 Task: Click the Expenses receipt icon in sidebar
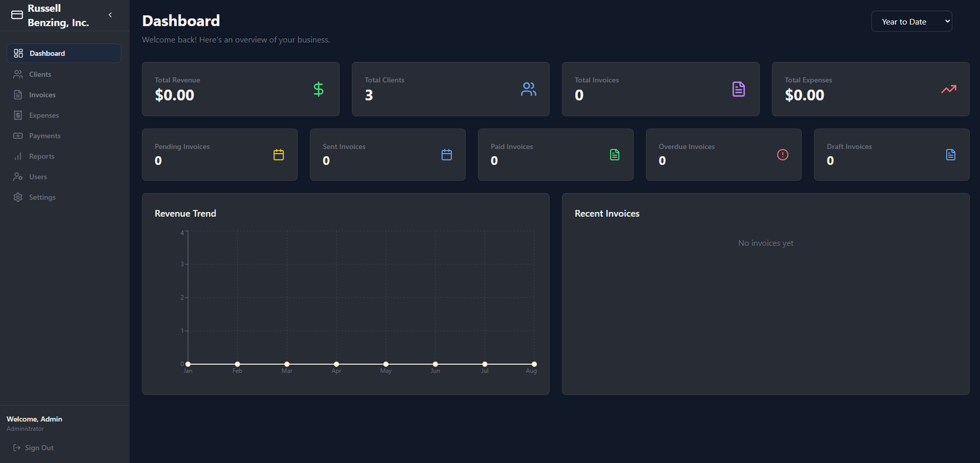[x=18, y=115]
